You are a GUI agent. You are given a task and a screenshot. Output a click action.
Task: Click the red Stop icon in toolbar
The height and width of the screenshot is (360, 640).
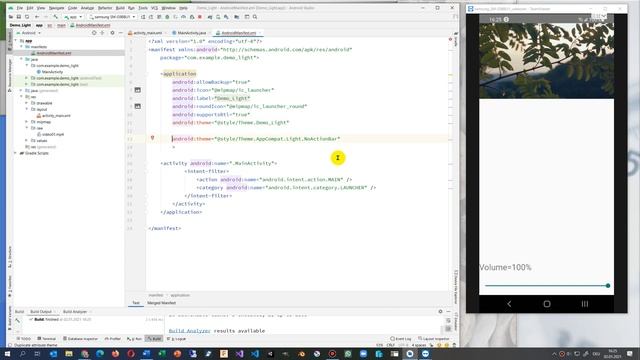[200, 17]
